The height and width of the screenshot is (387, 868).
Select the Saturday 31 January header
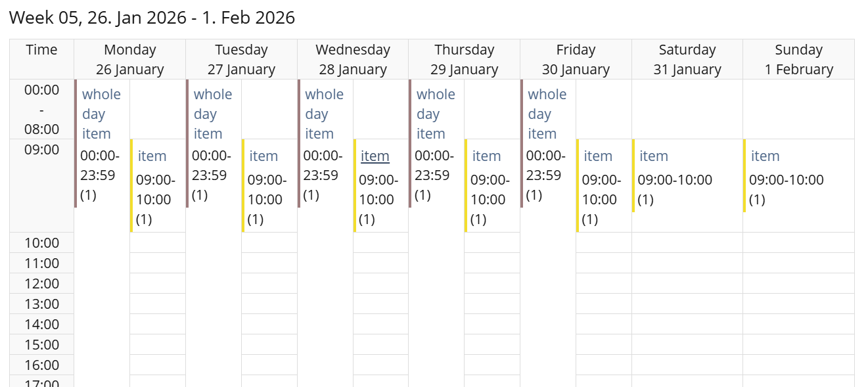687,59
